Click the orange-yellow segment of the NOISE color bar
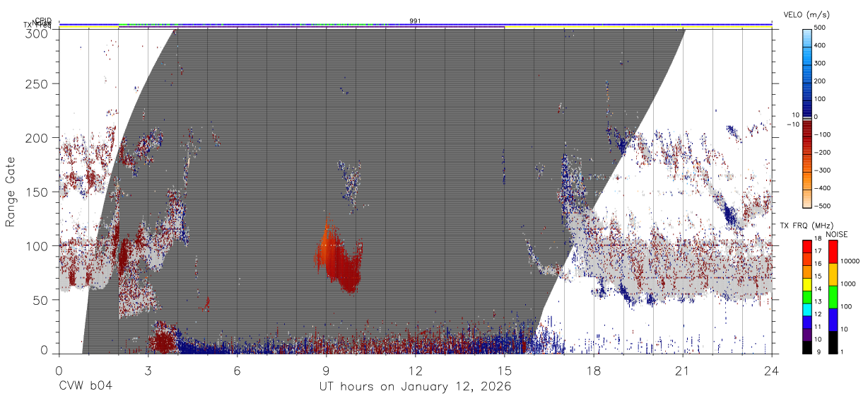 833,274
